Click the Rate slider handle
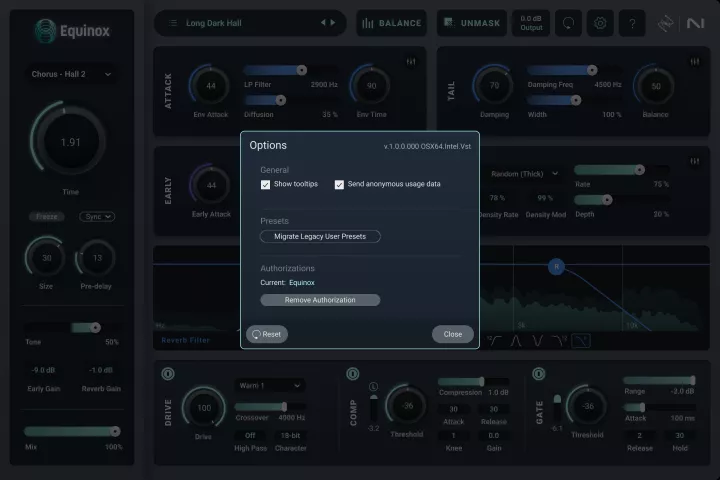 [639, 170]
